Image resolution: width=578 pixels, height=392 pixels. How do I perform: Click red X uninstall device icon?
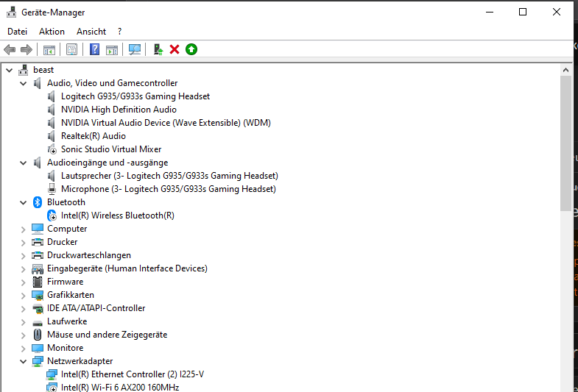click(x=175, y=49)
